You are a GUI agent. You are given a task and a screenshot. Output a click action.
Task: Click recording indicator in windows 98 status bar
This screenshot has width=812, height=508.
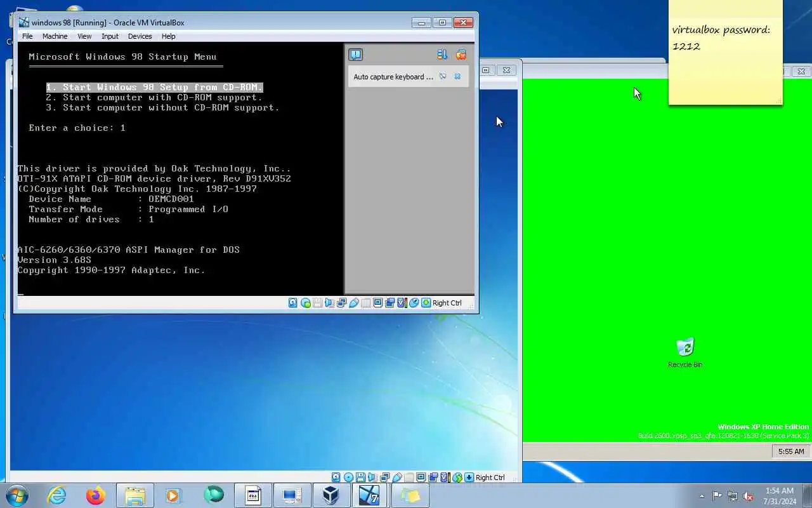[390, 303]
